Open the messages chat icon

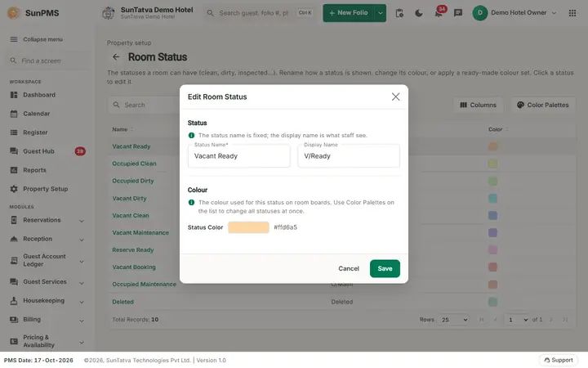click(458, 13)
